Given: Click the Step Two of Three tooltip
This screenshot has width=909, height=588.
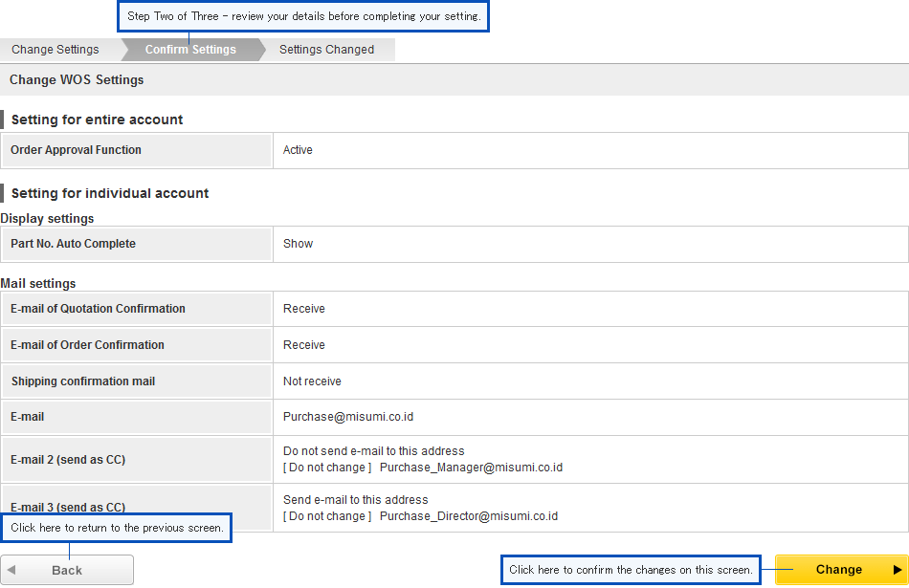Looking at the screenshot, I should click(x=303, y=16).
